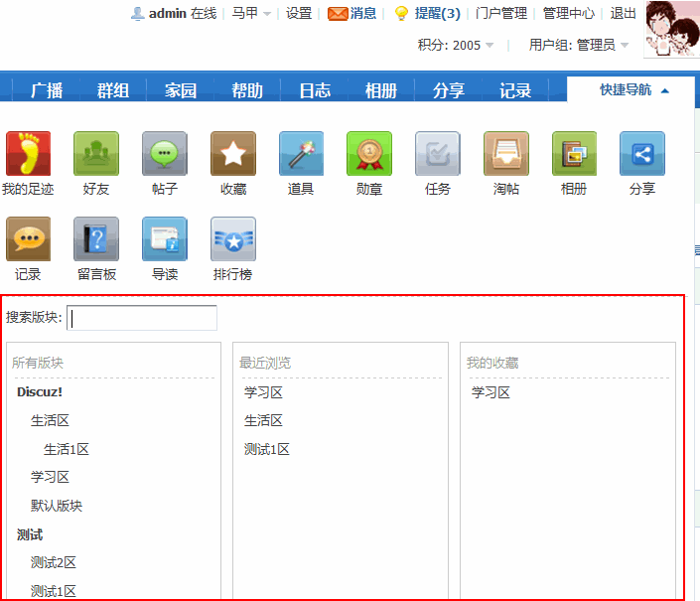Open the 生活1区 sub-forum
This screenshot has height=601, width=700.
(x=67, y=449)
